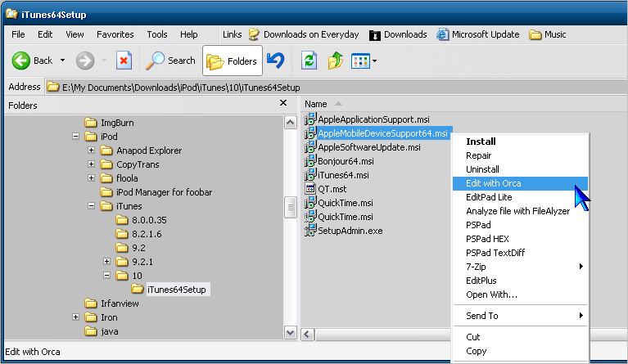
Task: Choose EditPad Lite context menu entry
Action: (520, 197)
